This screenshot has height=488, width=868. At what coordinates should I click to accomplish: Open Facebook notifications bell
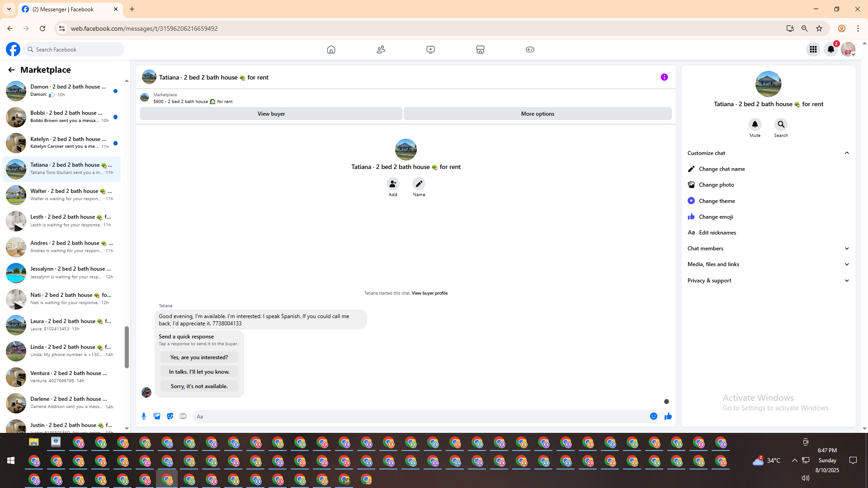831,49
